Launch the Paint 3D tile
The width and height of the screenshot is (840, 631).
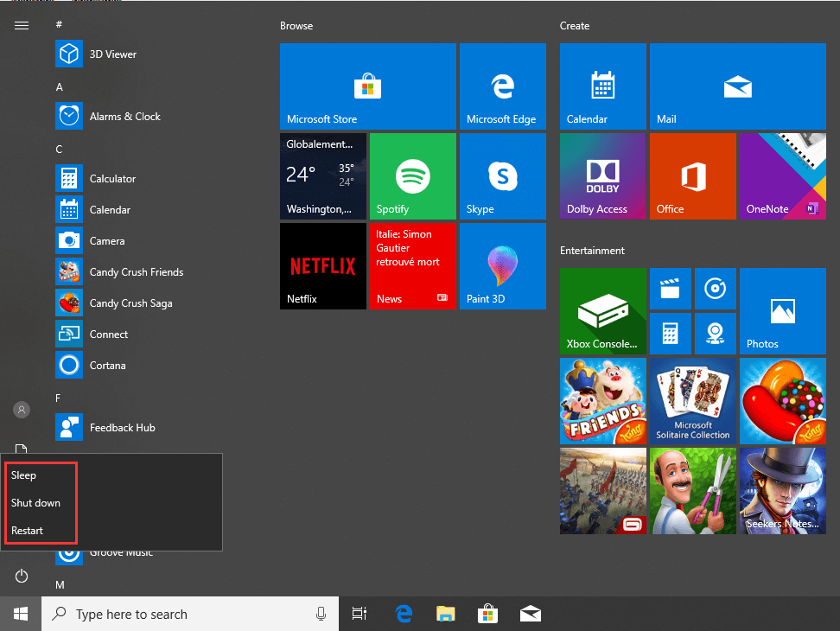coord(502,266)
